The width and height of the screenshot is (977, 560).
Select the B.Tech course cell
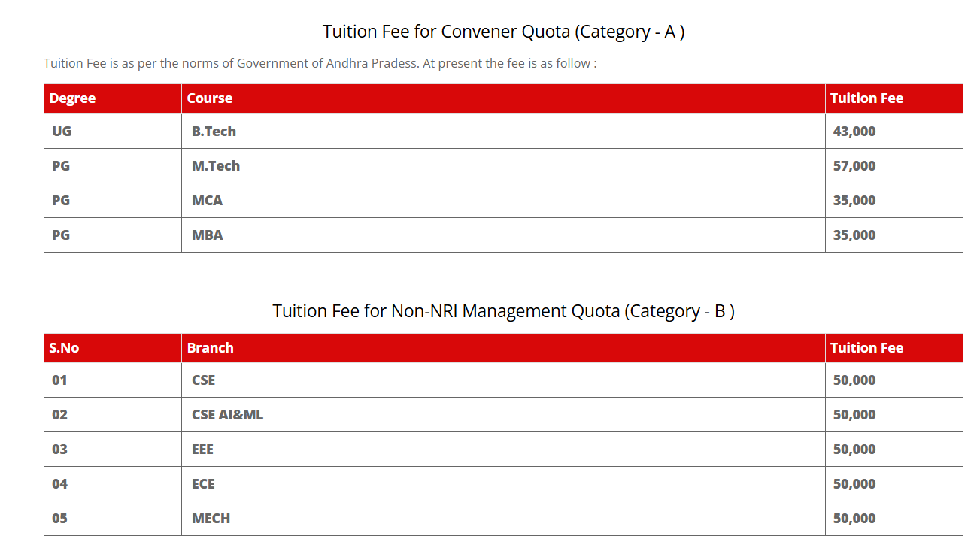pyautogui.click(x=214, y=132)
